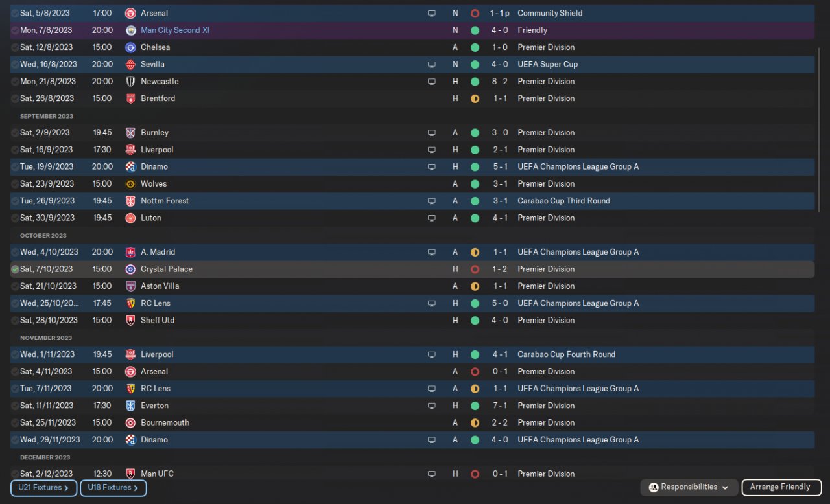Open the Man City Second XI team link
Image resolution: width=830 pixels, height=504 pixels.
coord(175,30)
